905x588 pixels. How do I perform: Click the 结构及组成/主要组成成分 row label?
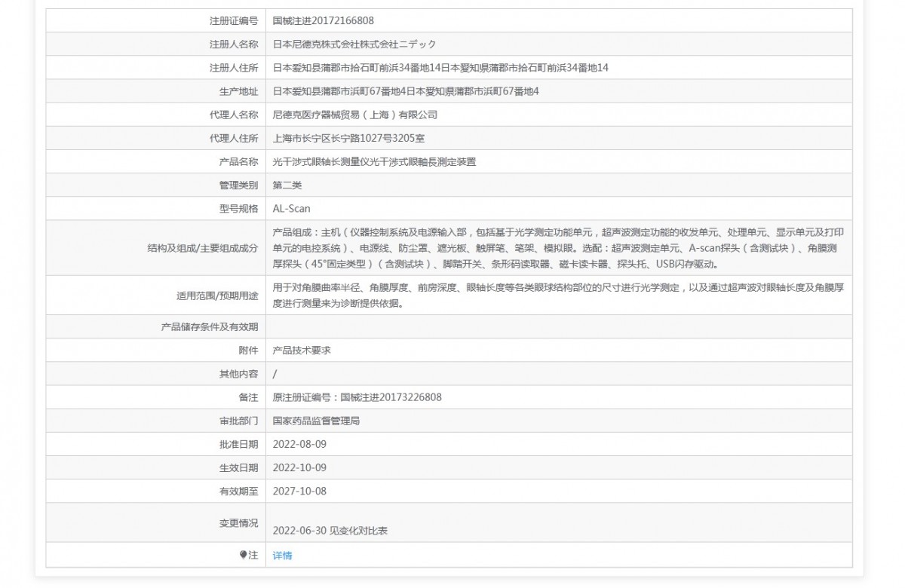tap(202, 248)
